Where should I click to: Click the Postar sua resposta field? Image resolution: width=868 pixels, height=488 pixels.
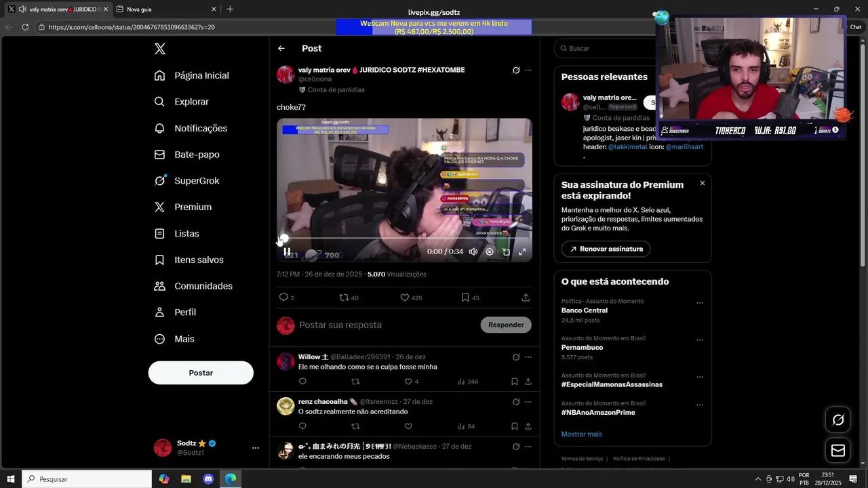click(x=387, y=325)
